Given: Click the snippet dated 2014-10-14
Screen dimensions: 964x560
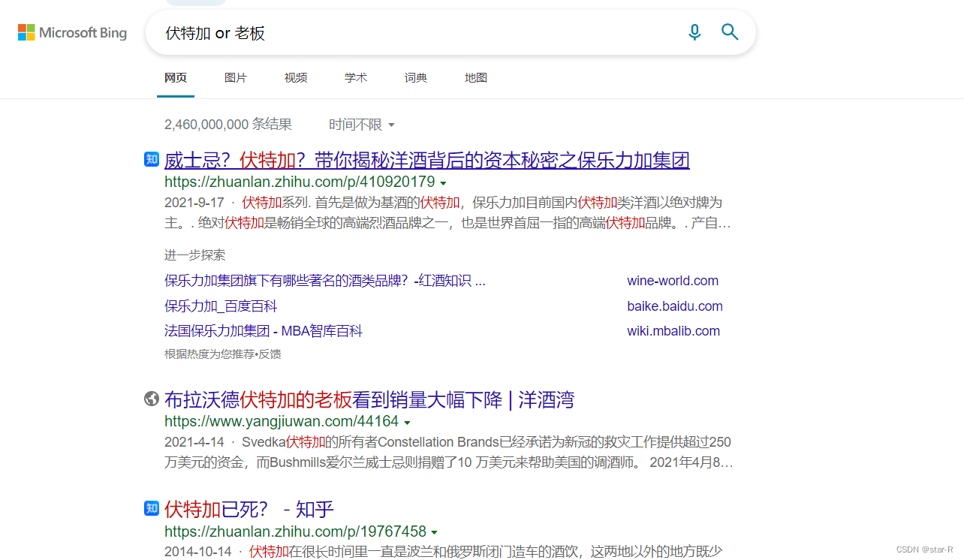Looking at the screenshot, I should pyautogui.click(x=444, y=552).
